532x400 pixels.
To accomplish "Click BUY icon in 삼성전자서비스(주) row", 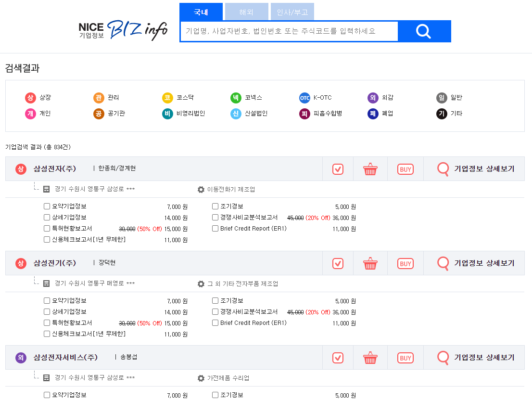I will point(405,358).
